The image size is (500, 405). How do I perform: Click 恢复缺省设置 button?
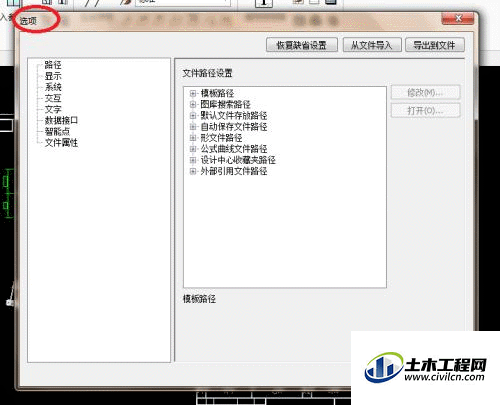pyautogui.click(x=302, y=45)
